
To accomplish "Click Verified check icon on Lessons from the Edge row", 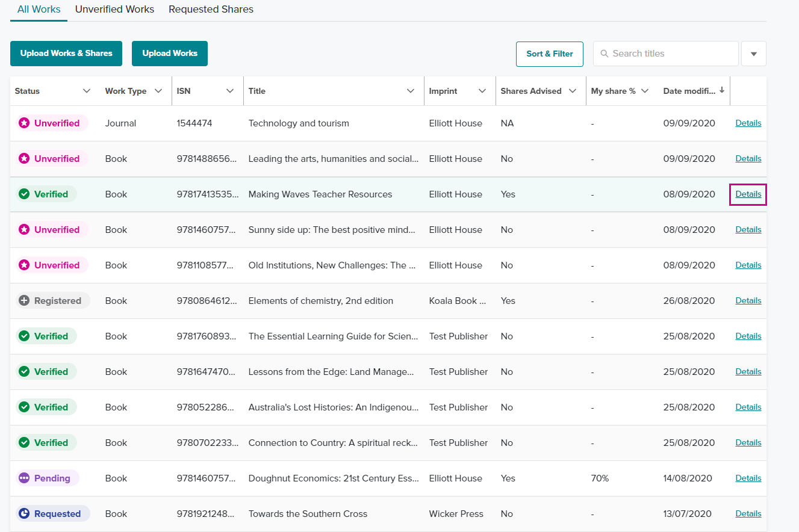I will (24, 371).
